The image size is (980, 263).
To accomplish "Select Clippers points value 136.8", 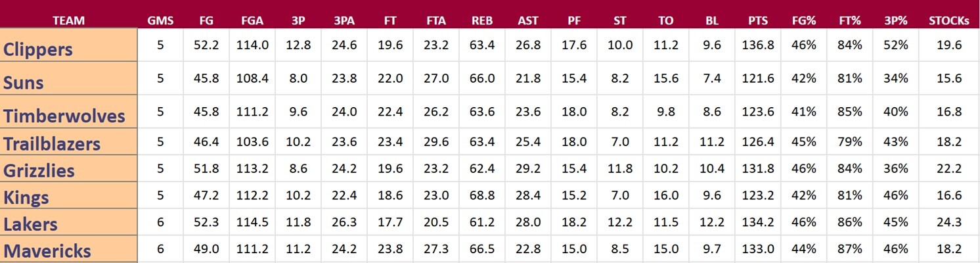I will point(758,45).
